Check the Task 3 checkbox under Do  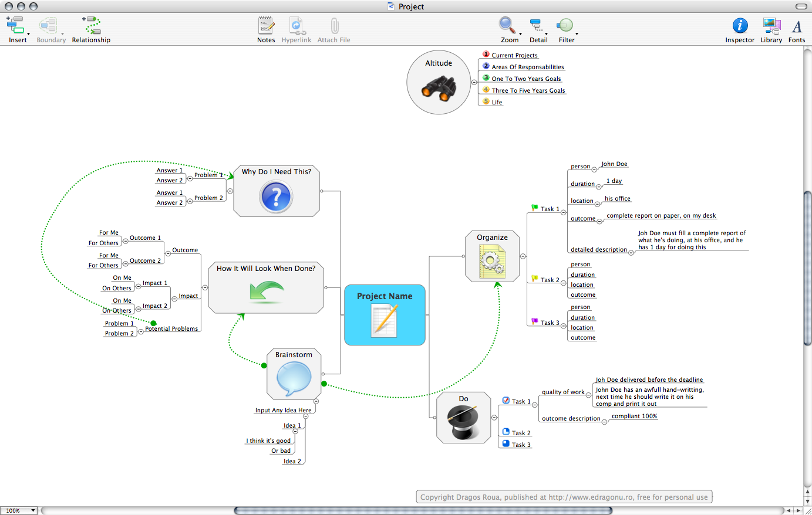(x=505, y=444)
